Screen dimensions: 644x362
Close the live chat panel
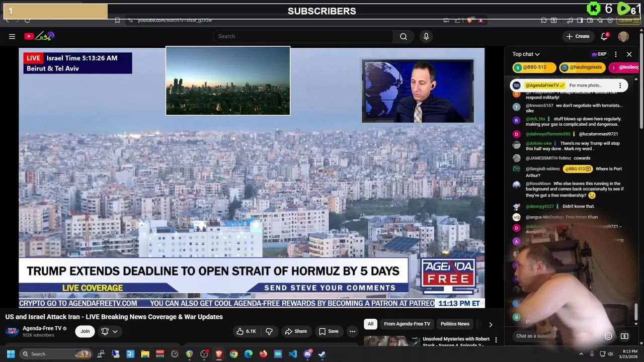point(629,54)
